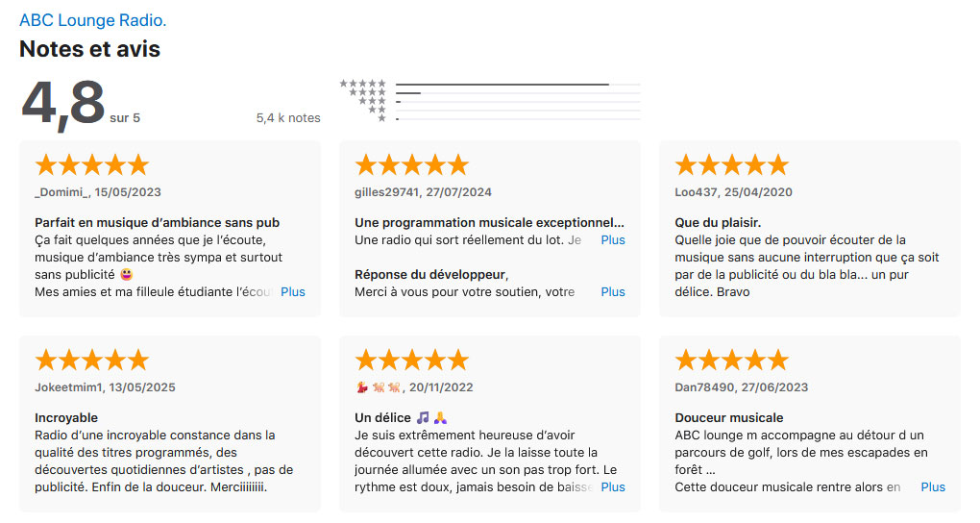Expand the Un délice review with Plus
The height and width of the screenshot is (523, 980).
point(613,486)
